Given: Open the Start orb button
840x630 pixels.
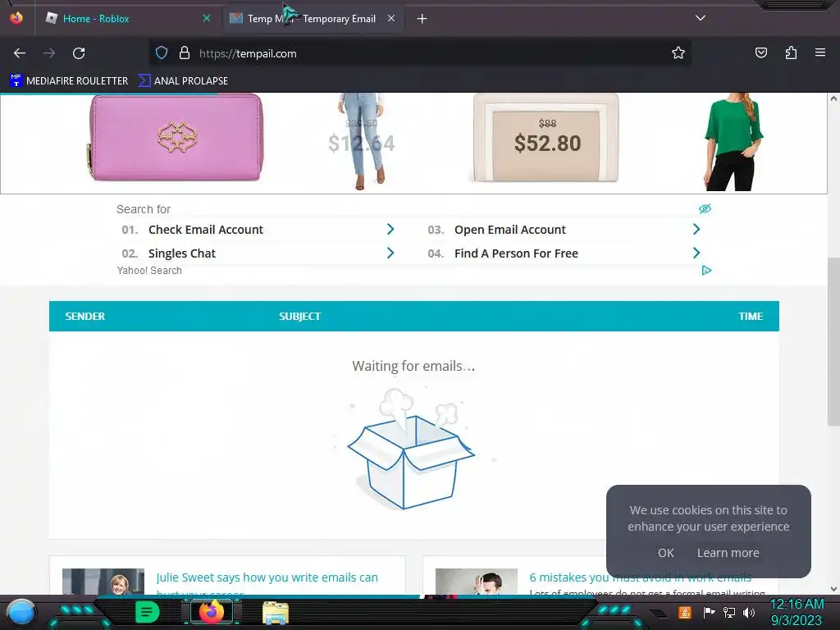Looking at the screenshot, I should pyautogui.click(x=21, y=612).
